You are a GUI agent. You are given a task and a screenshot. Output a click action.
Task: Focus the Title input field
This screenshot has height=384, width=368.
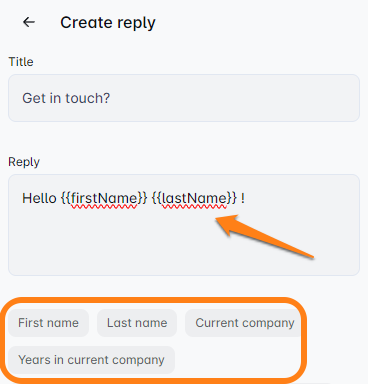point(184,98)
